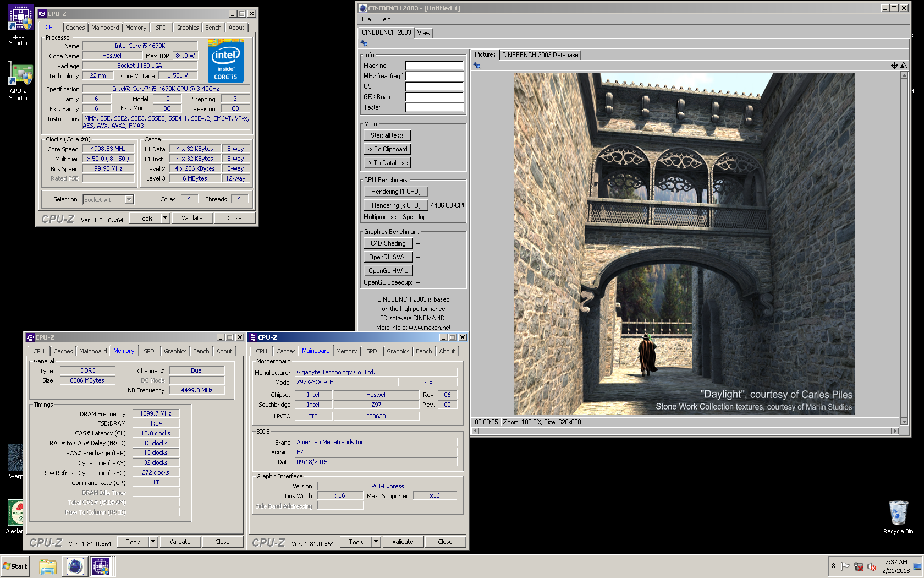The height and width of the screenshot is (578, 924).
Task: Click the Core Speed value 4998.83 MHz
Action: [x=108, y=149]
